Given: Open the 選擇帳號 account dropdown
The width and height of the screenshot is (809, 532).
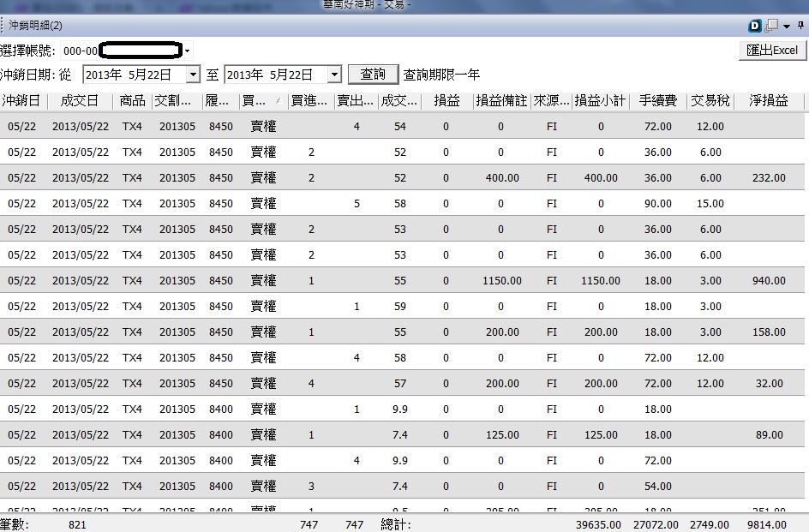Looking at the screenshot, I should pos(188,51).
